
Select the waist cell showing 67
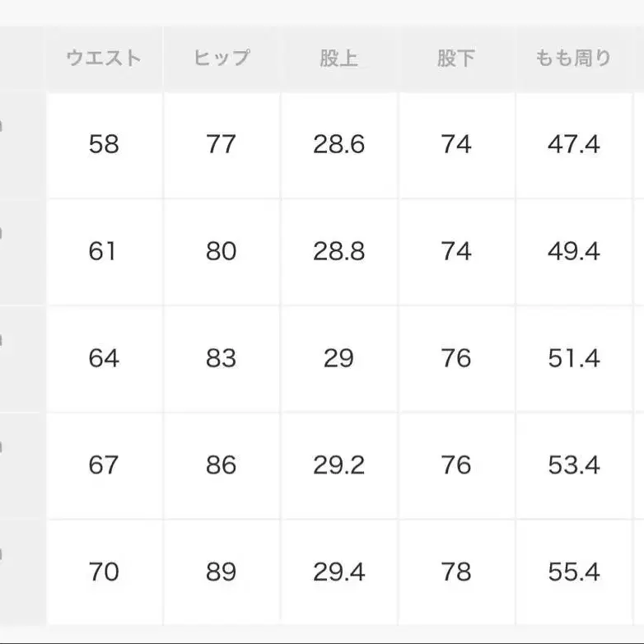click(x=104, y=465)
